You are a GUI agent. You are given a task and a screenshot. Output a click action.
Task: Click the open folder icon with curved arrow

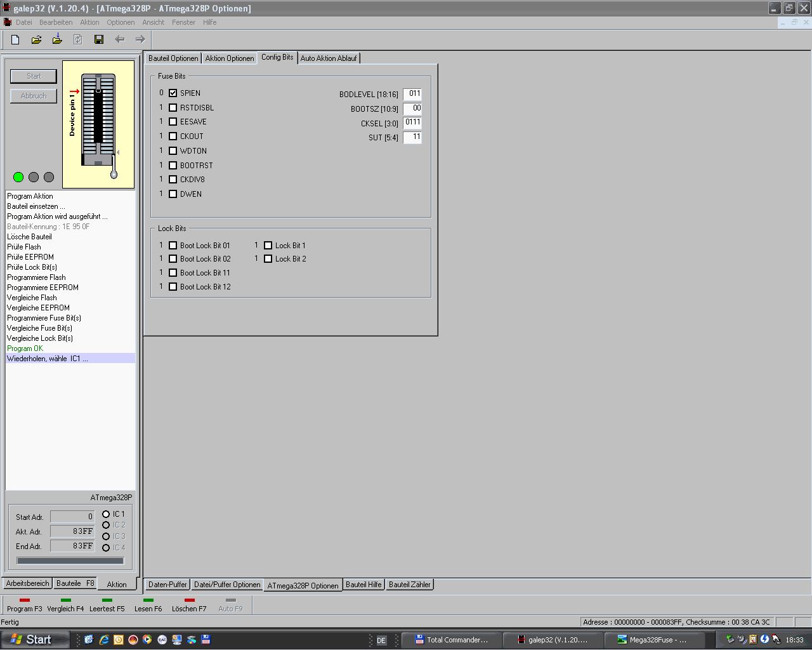pyautogui.click(x=36, y=39)
